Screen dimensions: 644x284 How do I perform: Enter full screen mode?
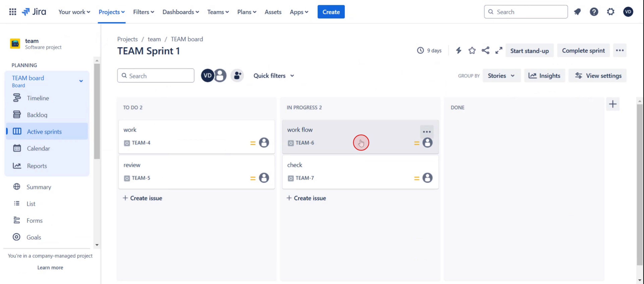click(498, 51)
